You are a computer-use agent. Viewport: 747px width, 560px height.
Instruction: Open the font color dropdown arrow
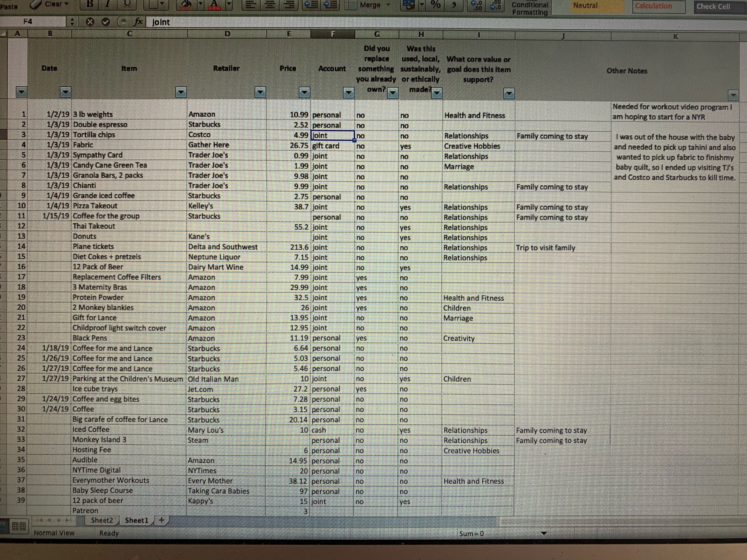229,4
